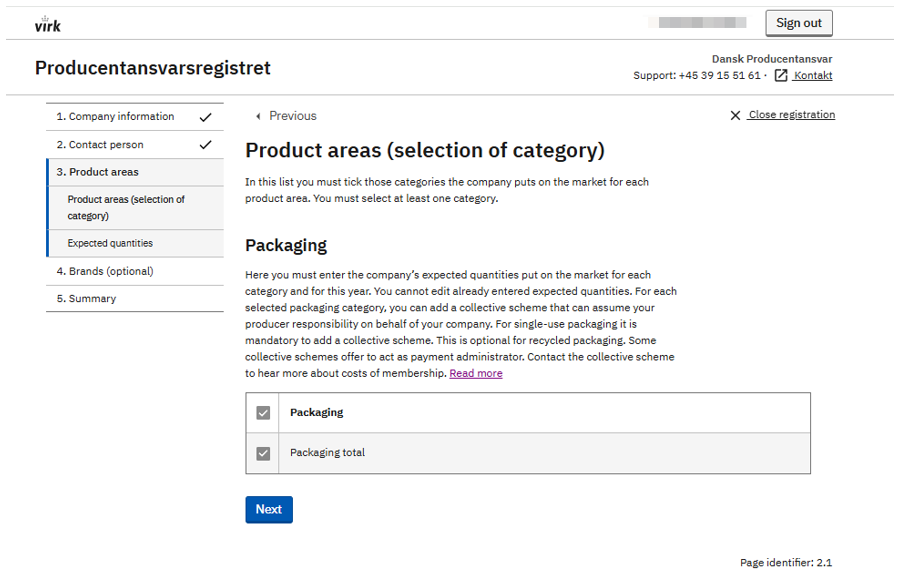Click the checkmark beside Company information
This screenshot has height=579, width=918.
point(205,117)
